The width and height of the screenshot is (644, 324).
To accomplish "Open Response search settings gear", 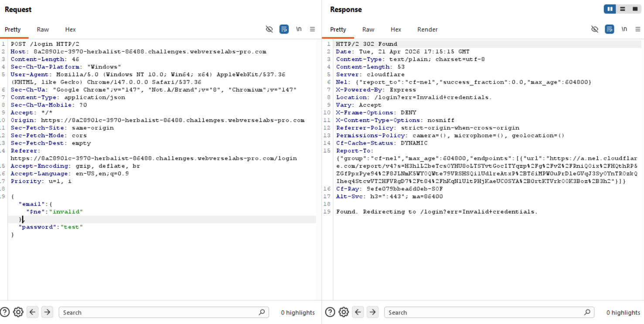I will click(x=344, y=312).
